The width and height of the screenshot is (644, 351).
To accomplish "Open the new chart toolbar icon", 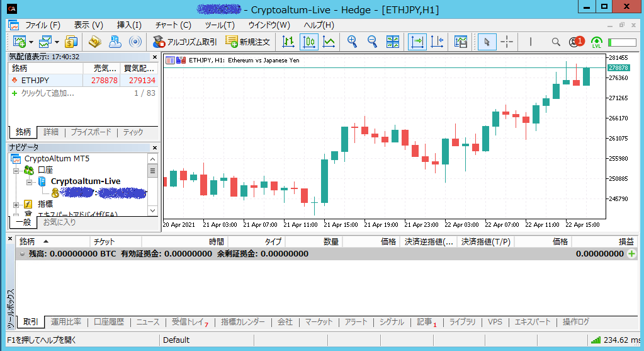I will 20,42.
